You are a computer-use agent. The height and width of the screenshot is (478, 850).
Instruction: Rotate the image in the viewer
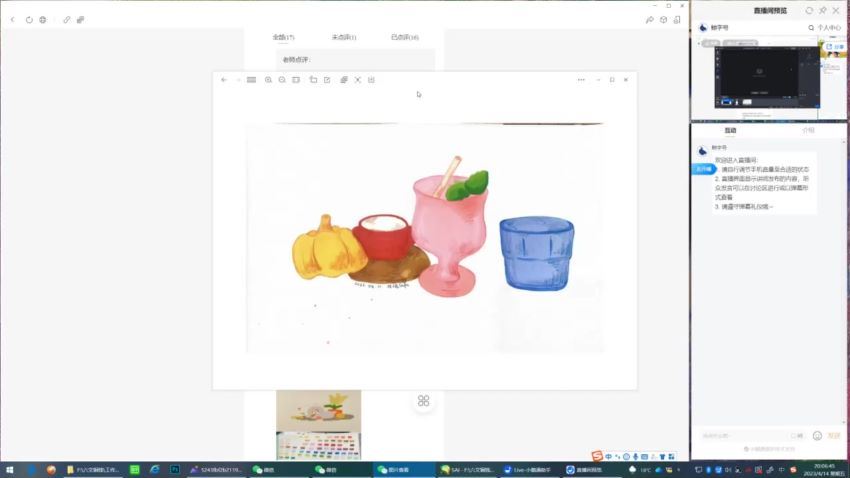coord(313,80)
